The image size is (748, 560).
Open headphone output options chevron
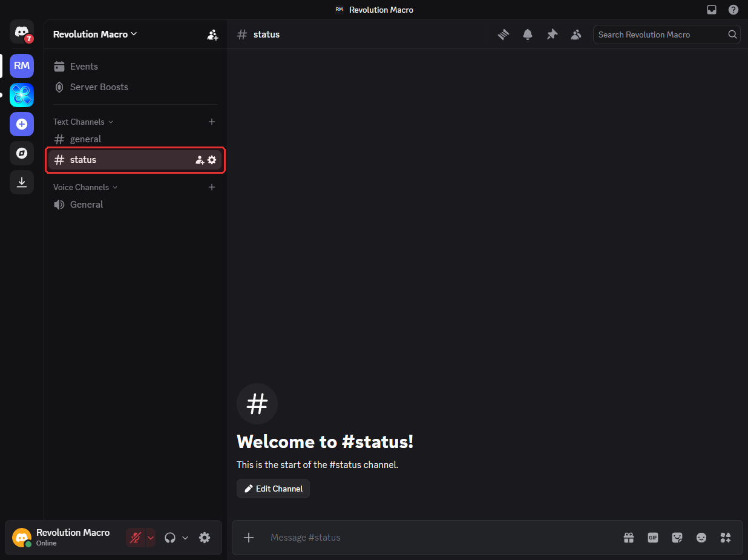[x=185, y=538]
